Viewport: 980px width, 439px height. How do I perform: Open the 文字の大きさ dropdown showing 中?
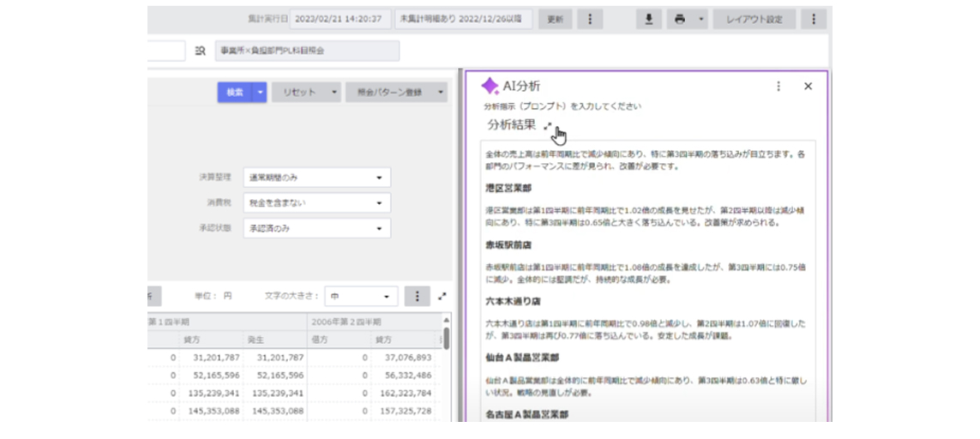pos(361,297)
